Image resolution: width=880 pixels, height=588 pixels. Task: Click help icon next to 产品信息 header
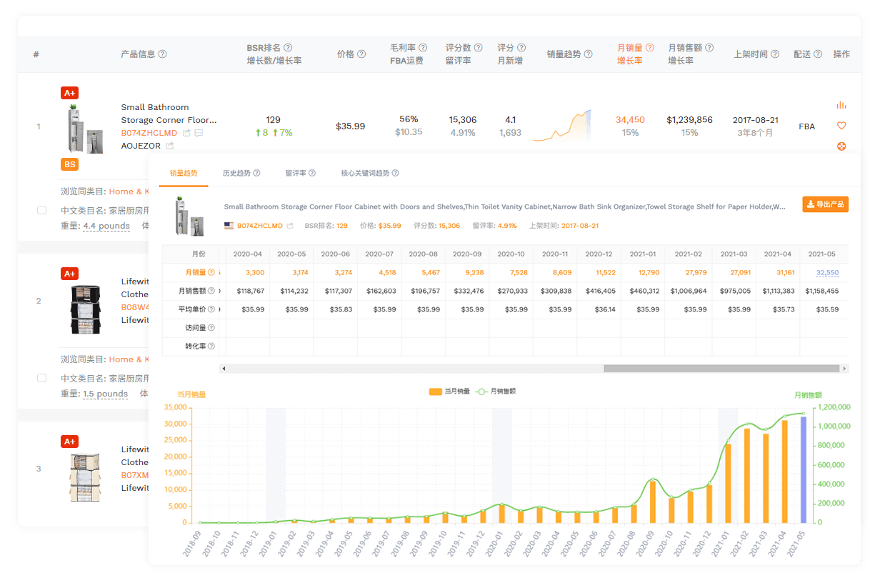click(x=163, y=54)
